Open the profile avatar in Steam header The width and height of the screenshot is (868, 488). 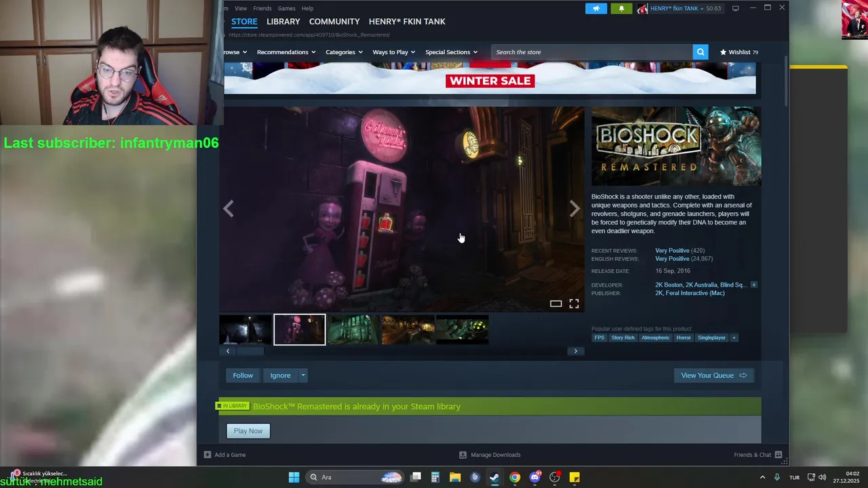tap(642, 8)
